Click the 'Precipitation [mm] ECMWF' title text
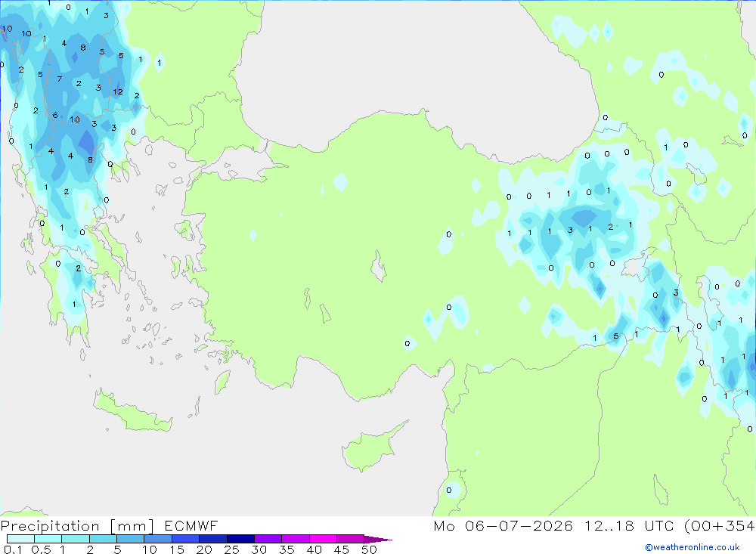This screenshot has width=756, height=554. (x=110, y=525)
